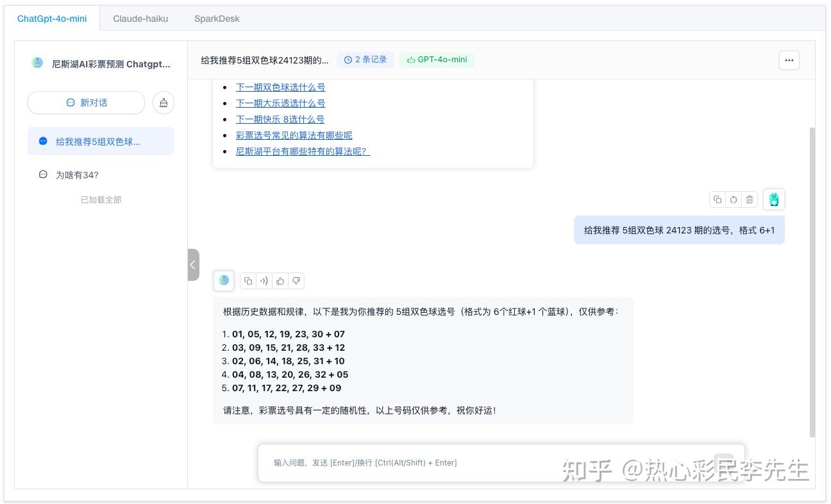This screenshot has height=504, width=831.
Task: Click the user message bubble text
Action: (679, 230)
